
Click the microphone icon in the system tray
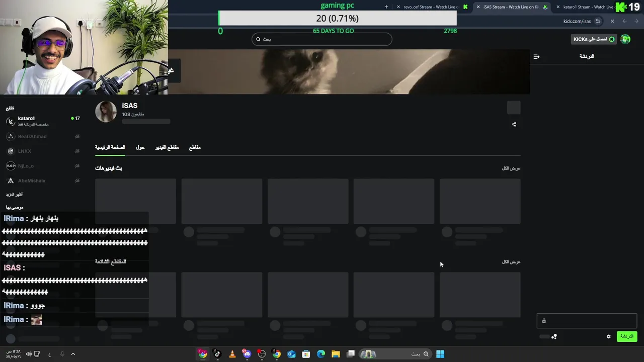coord(62,354)
